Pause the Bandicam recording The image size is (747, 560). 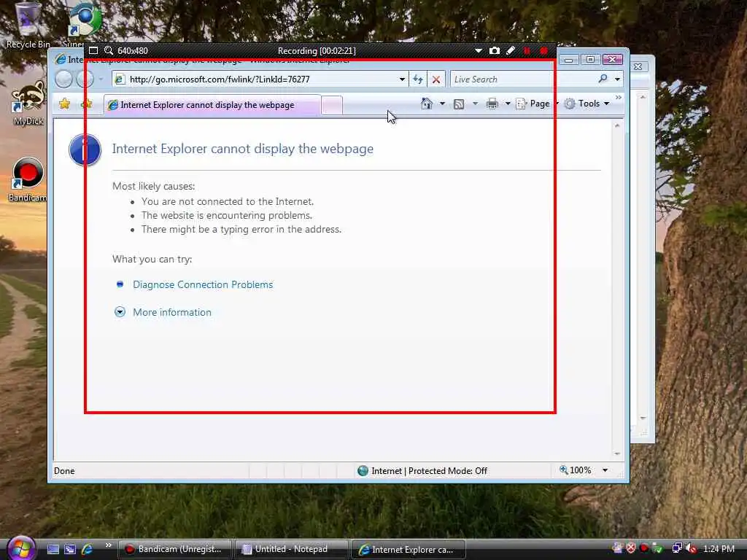pos(527,50)
